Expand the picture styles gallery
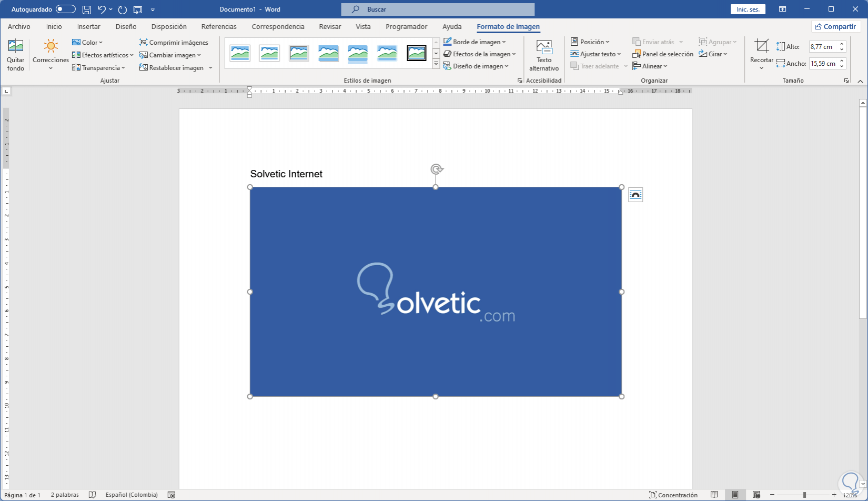This screenshot has height=501, width=868. pos(436,64)
